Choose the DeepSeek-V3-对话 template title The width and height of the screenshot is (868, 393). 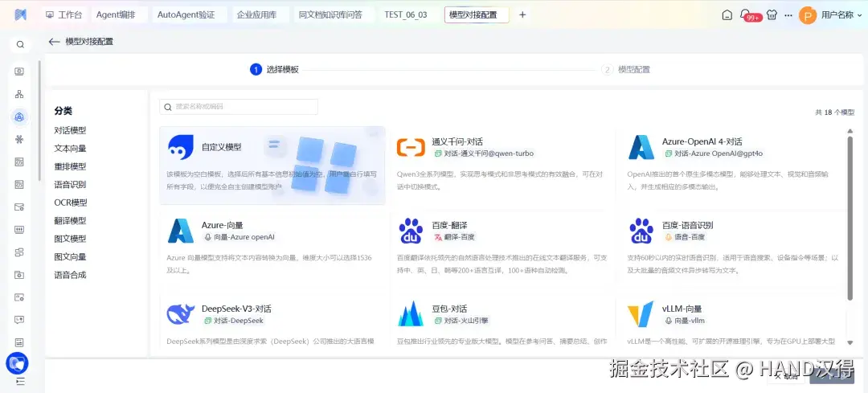[236, 309]
